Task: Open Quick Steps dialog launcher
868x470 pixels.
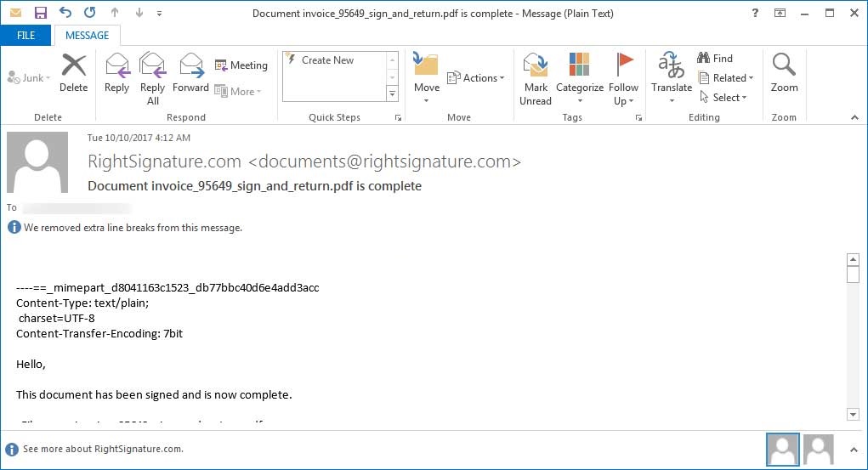Action: (x=398, y=118)
